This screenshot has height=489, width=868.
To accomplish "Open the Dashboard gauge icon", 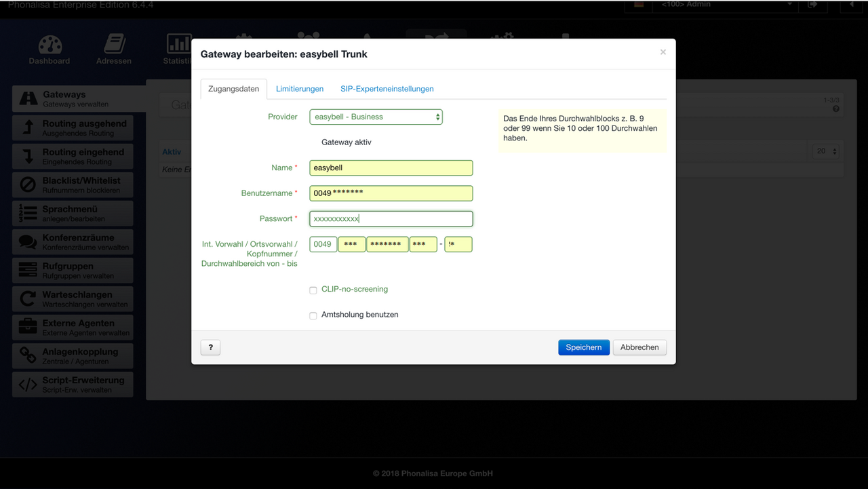I will (x=50, y=45).
